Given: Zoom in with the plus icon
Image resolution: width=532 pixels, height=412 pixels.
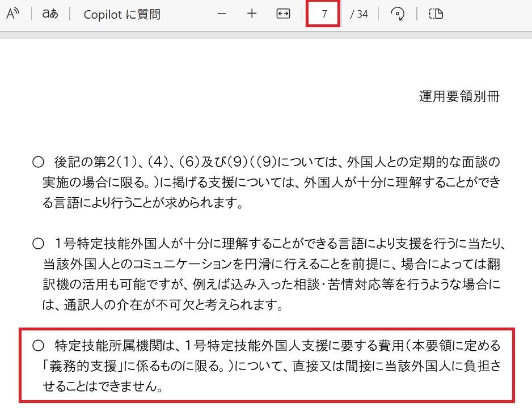Looking at the screenshot, I should (x=252, y=14).
